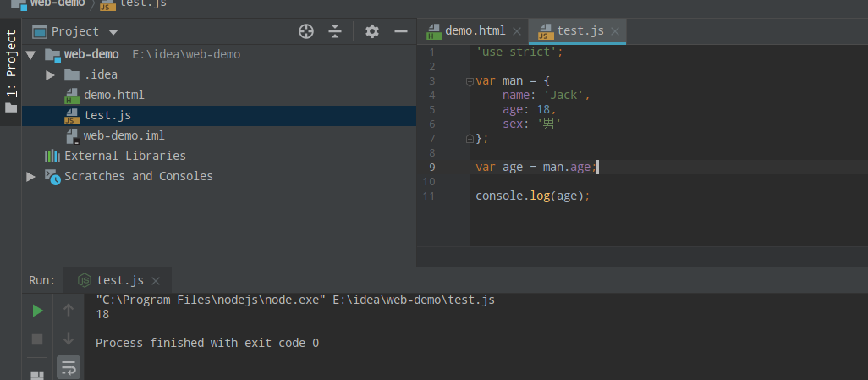
Task: Click the Stop process square icon
Action: pos(37,339)
